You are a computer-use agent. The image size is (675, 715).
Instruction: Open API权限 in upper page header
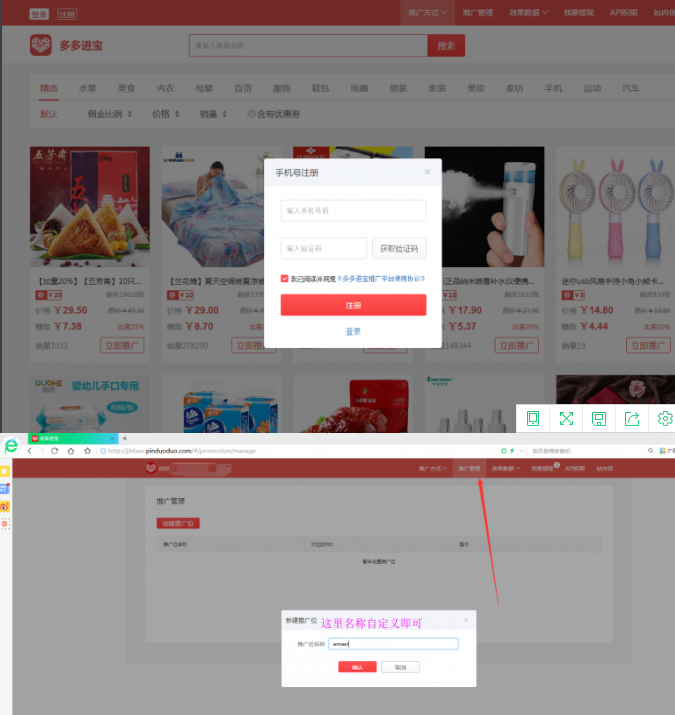click(x=623, y=12)
